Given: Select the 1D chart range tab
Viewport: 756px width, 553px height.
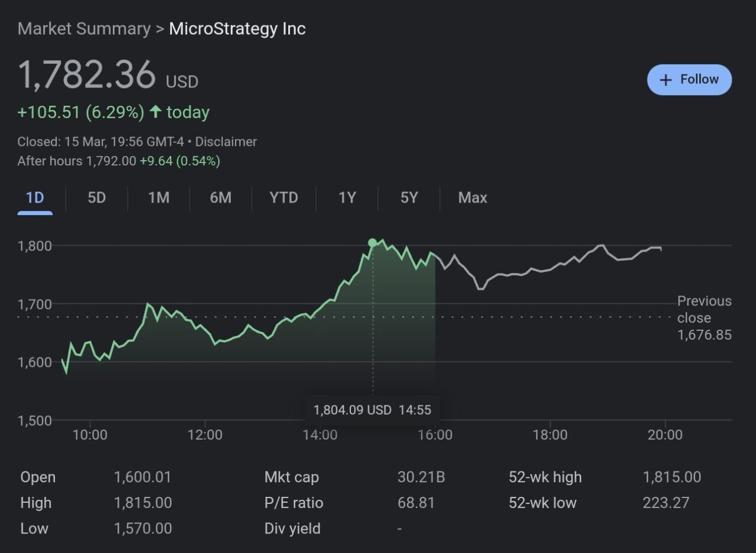Looking at the screenshot, I should (35, 198).
